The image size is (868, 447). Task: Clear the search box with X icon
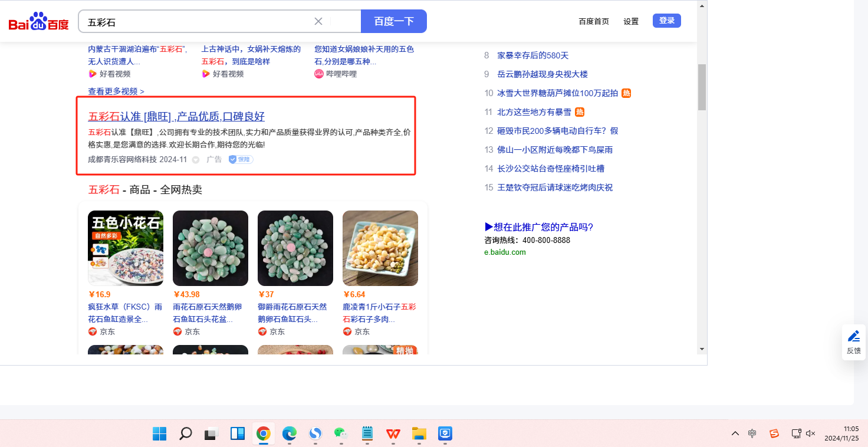coord(318,21)
